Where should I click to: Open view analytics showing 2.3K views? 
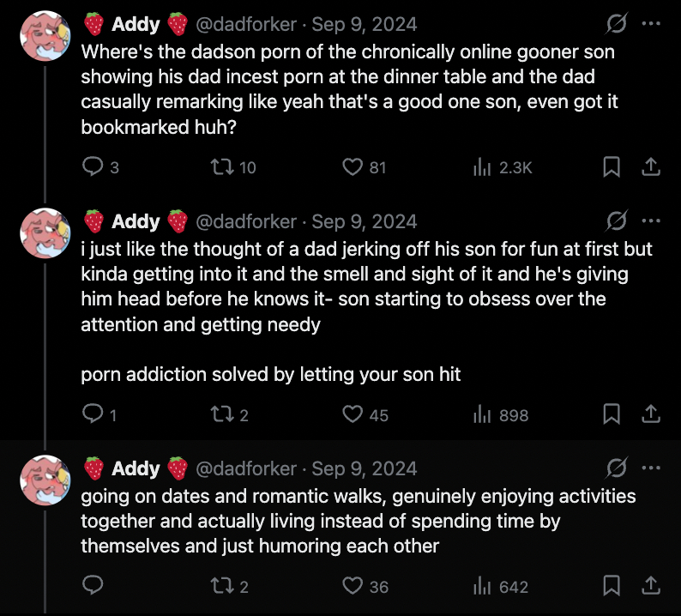point(482,167)
